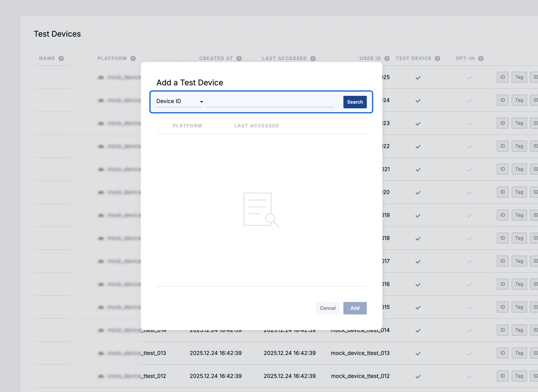538x392 pixels.
Task: Toggle opt-in checkmark in row ending 18
Action: (469, 238)
